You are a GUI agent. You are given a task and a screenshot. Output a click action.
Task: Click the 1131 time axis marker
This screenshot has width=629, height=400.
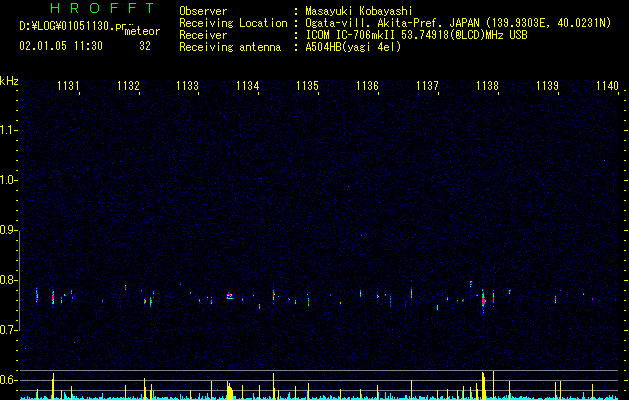tap(68, 85)
